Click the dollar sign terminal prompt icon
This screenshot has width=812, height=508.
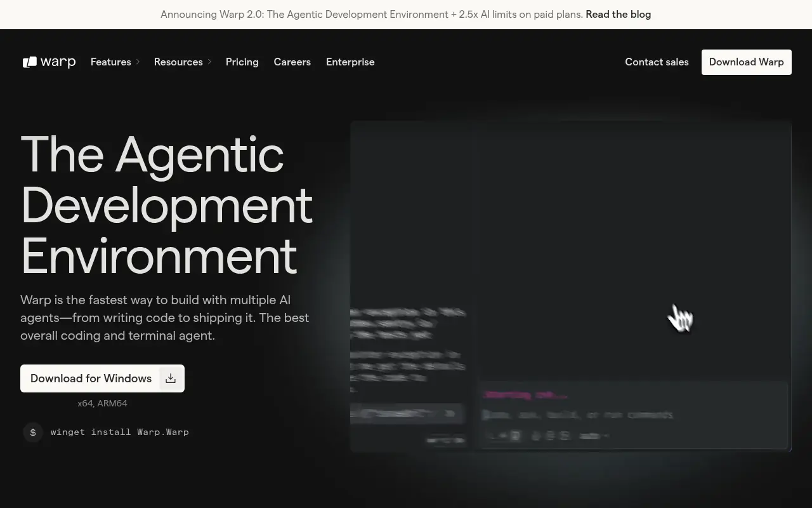point(33,432)
